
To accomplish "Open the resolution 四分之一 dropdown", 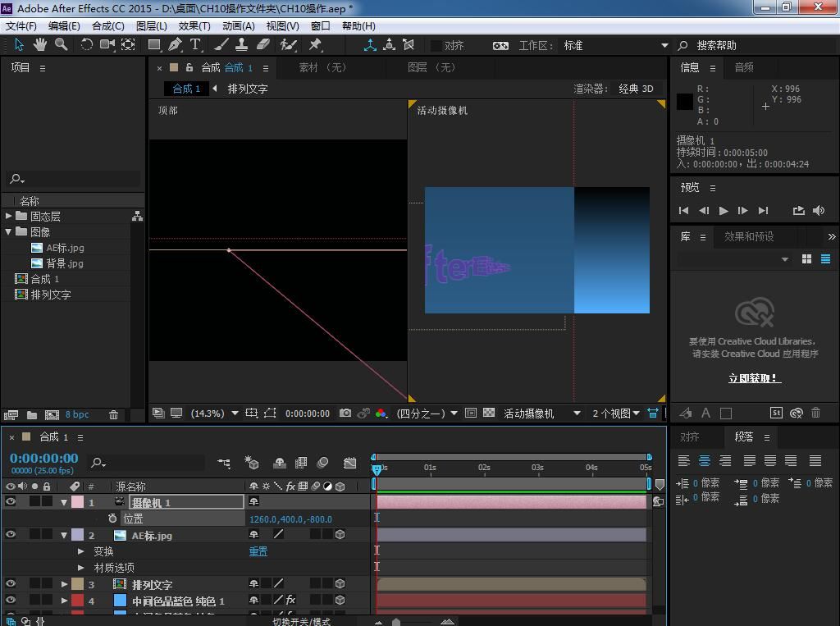I will click(x=427, y=414).
